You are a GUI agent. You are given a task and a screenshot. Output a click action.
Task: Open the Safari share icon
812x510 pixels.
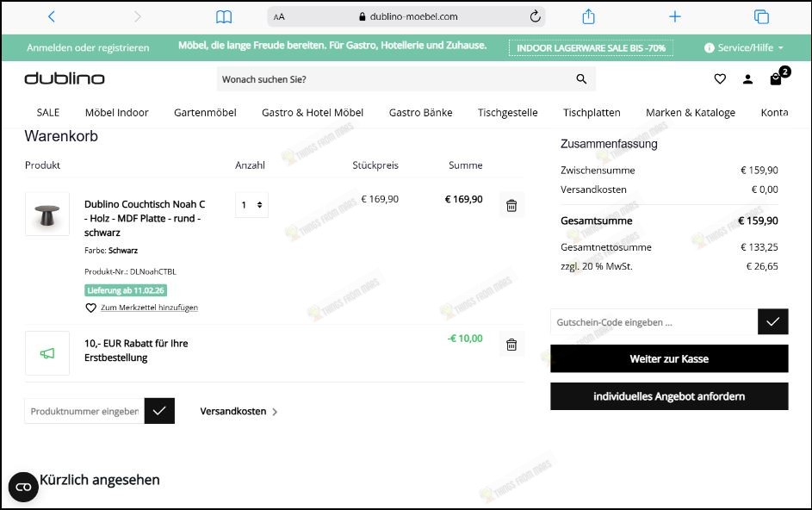(x=589, y=16)
